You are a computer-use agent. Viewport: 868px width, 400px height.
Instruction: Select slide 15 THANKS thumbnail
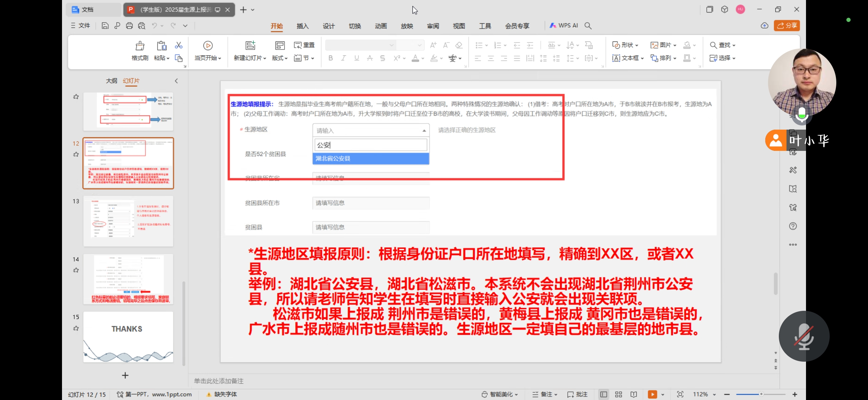point(128,337)
